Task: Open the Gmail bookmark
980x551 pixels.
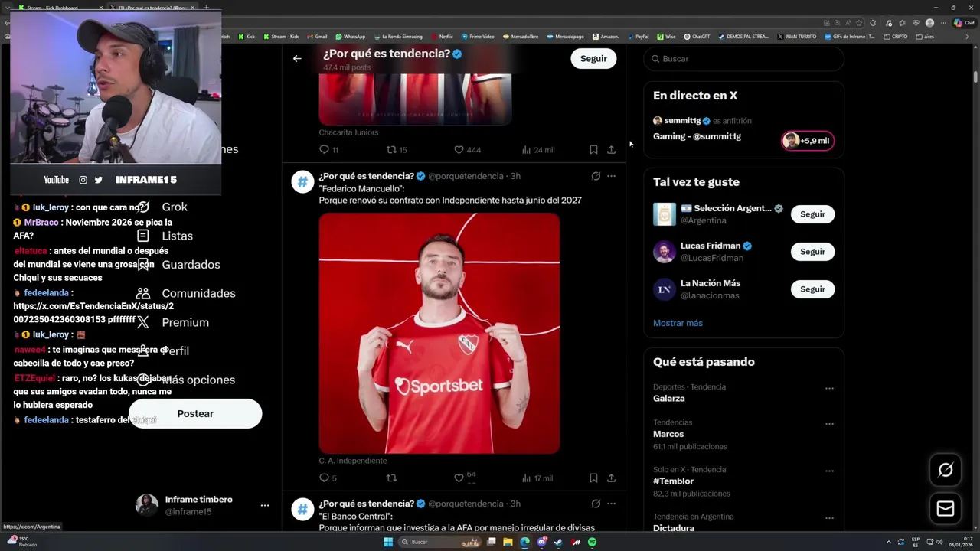Action: (x=317, y=37)
